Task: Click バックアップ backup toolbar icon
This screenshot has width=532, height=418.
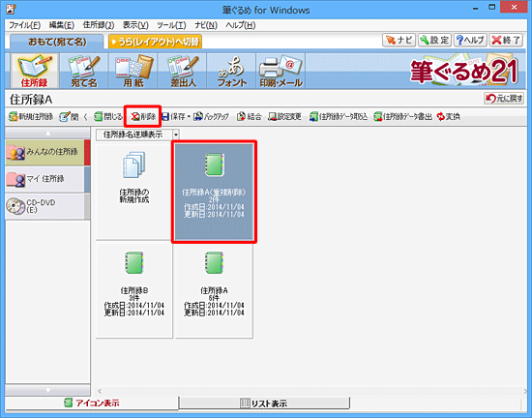Action: (x=211, y=117)
